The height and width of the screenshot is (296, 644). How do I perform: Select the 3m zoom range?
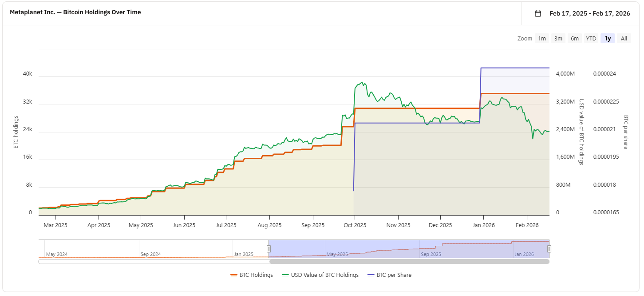558,39
